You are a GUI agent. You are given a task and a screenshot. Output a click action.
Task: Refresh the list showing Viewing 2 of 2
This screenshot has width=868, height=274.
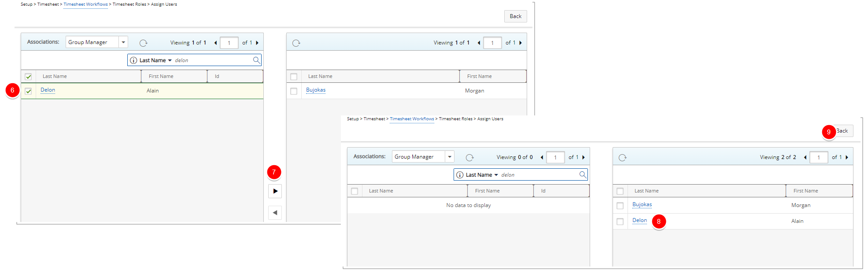point(622,157)
